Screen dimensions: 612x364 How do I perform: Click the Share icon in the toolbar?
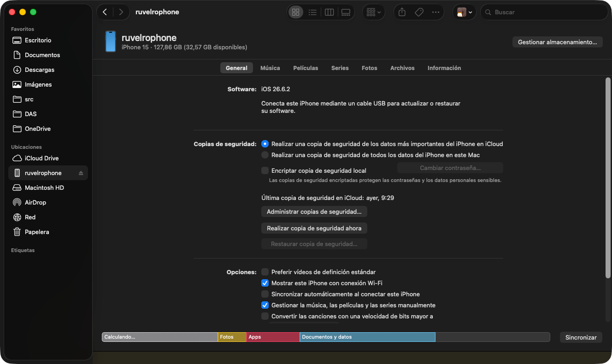click(402, 12)
